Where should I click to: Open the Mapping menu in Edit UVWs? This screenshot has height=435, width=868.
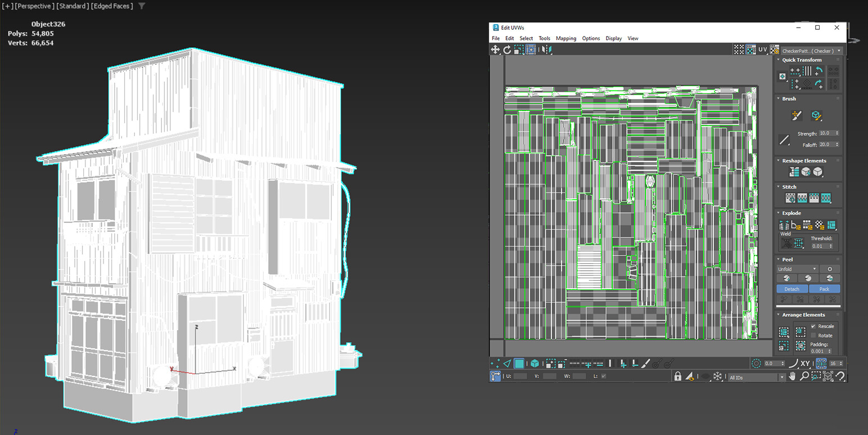[x=566, y=38]
